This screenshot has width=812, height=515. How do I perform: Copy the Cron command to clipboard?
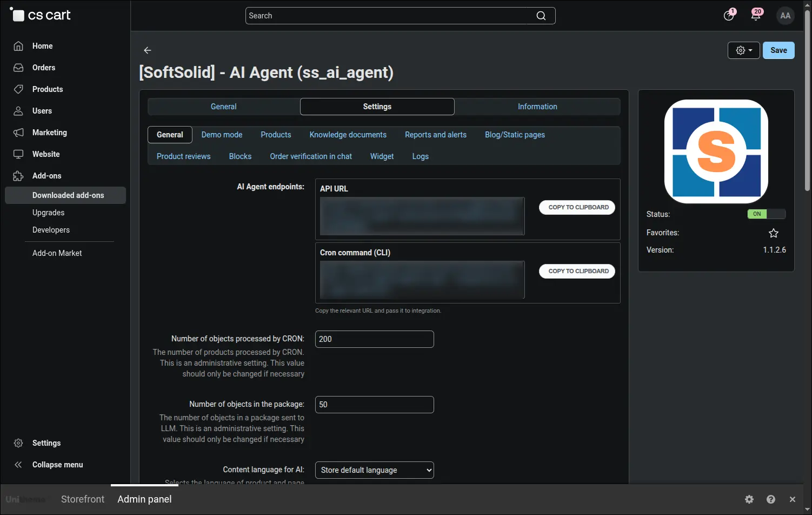pos(577,271)
